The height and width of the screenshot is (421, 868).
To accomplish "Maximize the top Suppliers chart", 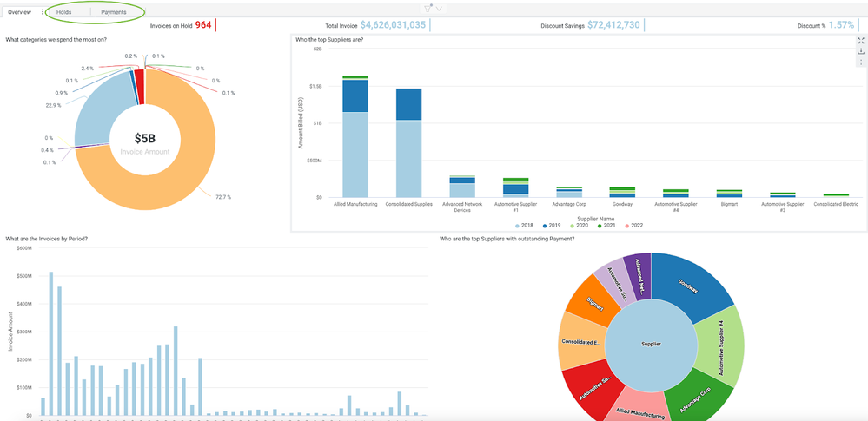I will 861,41.
